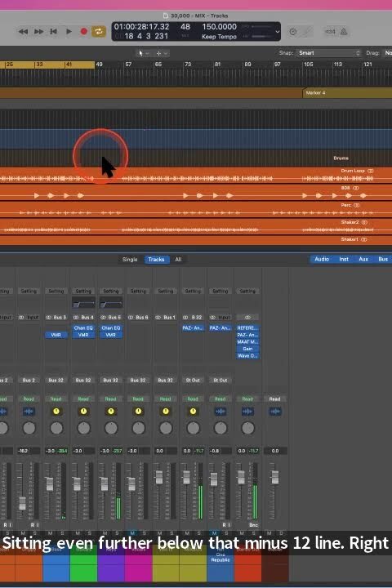The width and height of the screenshot is (392, 588).
Task: Click the pan knob on Bus 1 strip
Action: click(x=166, y=428)
